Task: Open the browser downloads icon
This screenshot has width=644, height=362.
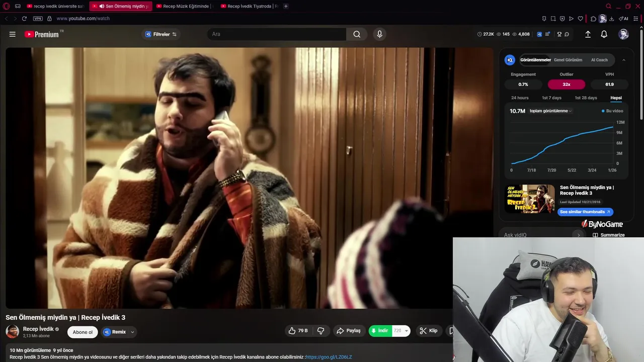Action: [611, 19]
